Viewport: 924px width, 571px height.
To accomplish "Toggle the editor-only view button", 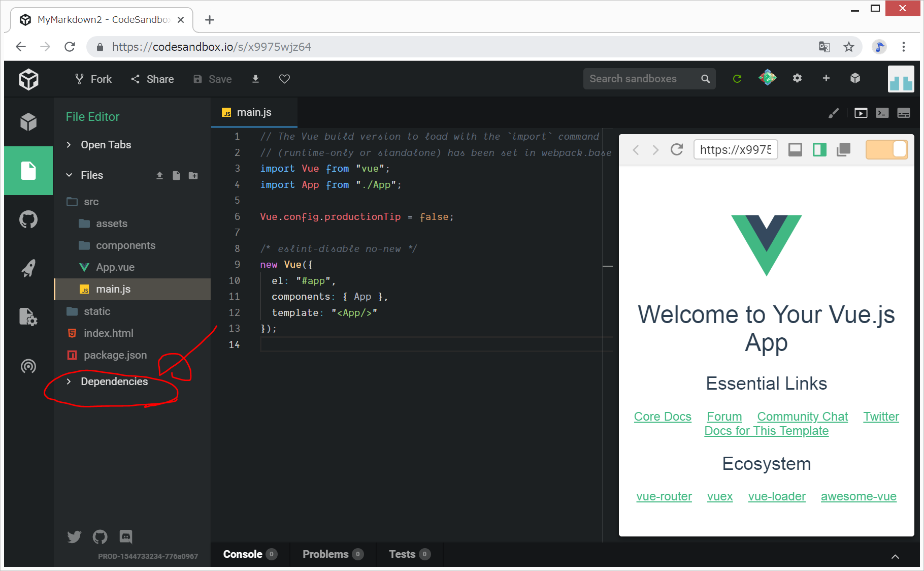I will [795, 150].
